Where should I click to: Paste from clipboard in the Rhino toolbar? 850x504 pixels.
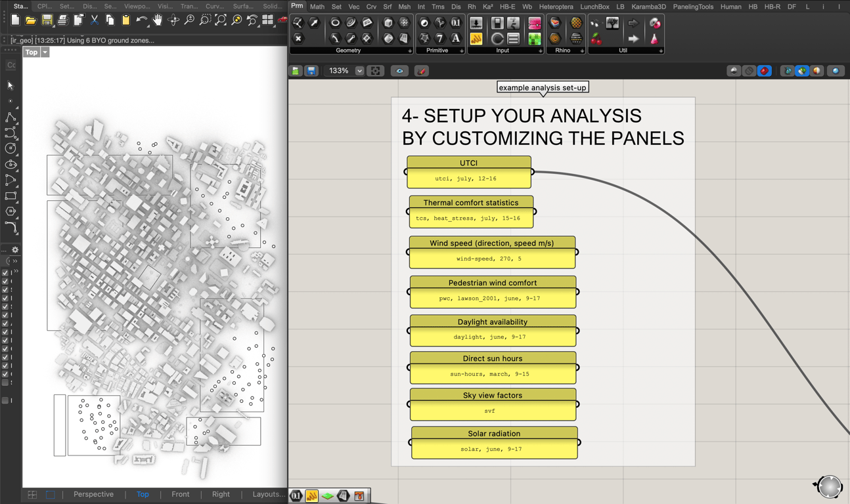click(x=126, y=20)
